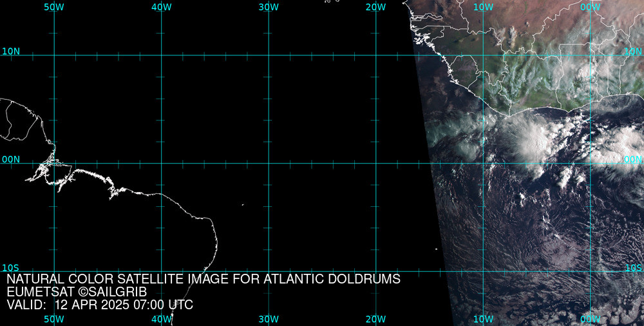Click the 'VALID: 12 APR 2025 07:00 UTC' timestamp
Image resolution: width=644 pixels, height=326 pixels.
(100, 305)
